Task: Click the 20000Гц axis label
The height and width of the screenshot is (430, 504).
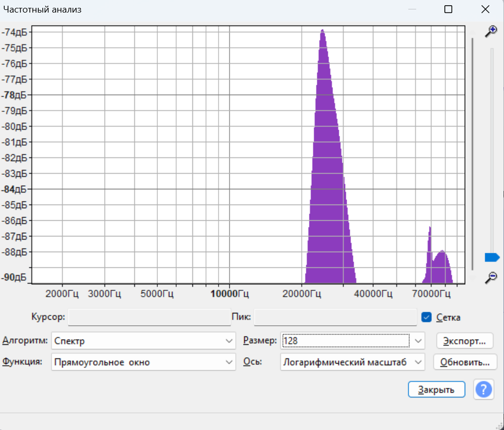Action: tap(302, 293)
